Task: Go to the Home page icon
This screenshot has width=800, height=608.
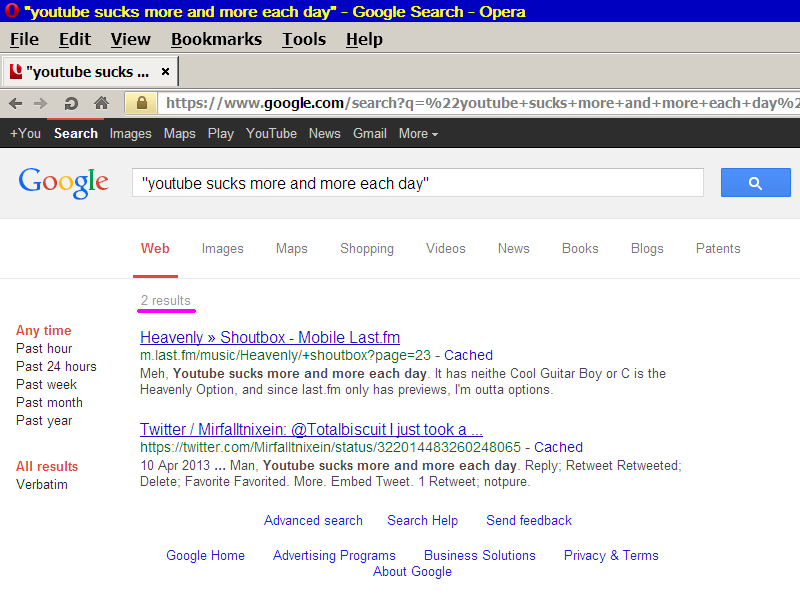Action: 102,103
